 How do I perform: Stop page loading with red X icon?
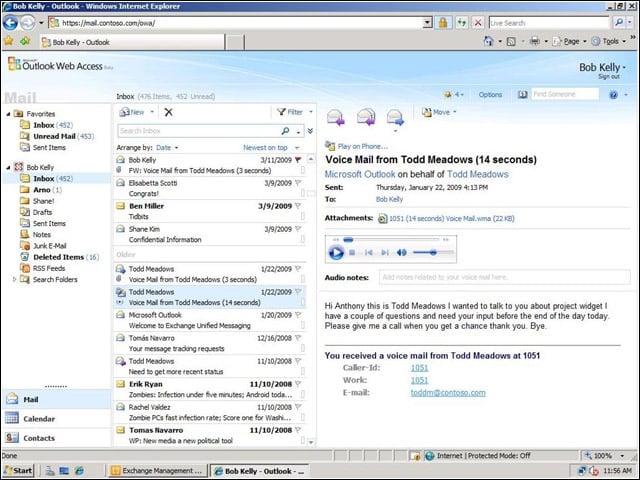pyautogui.click(x=478, y=23)
